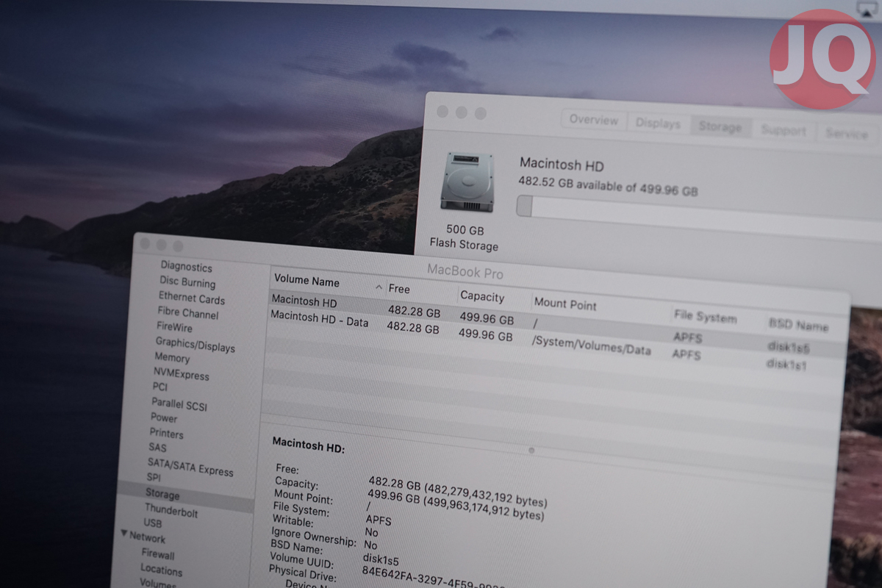Select the Macintosh HD row in volume table

click(555, 324)
